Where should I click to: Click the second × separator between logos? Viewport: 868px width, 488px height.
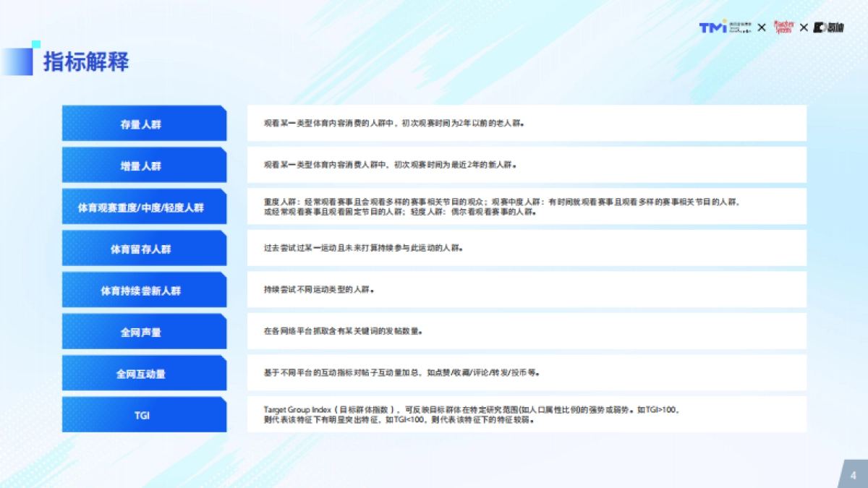tap(804, 27)
